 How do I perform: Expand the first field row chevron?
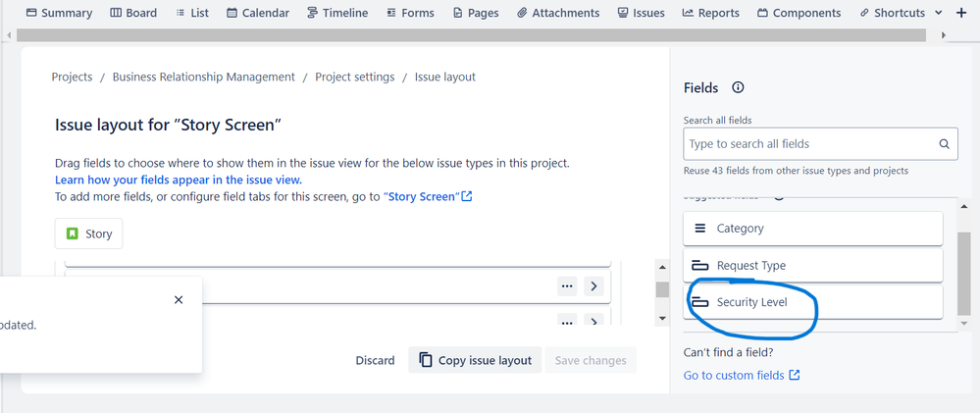point(593,286)
